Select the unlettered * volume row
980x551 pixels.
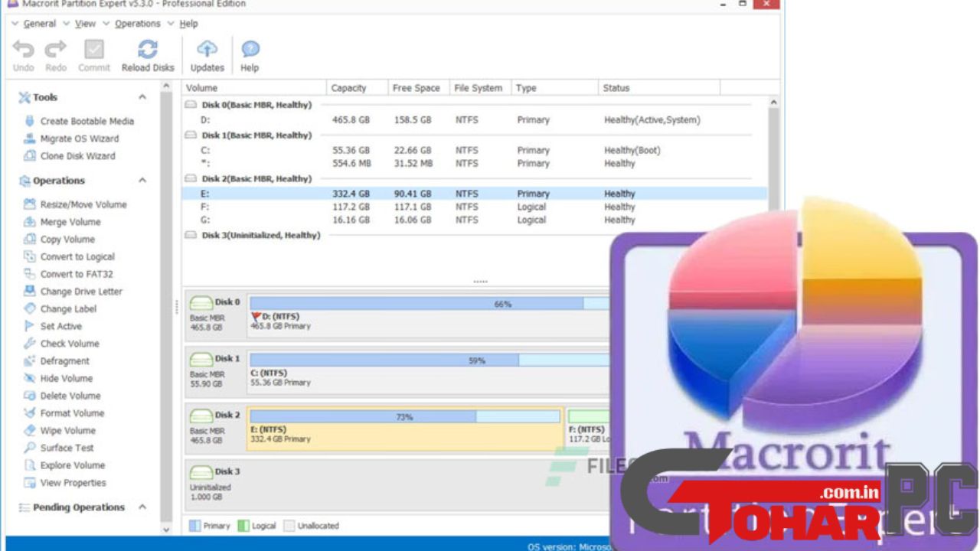(475, 163)
